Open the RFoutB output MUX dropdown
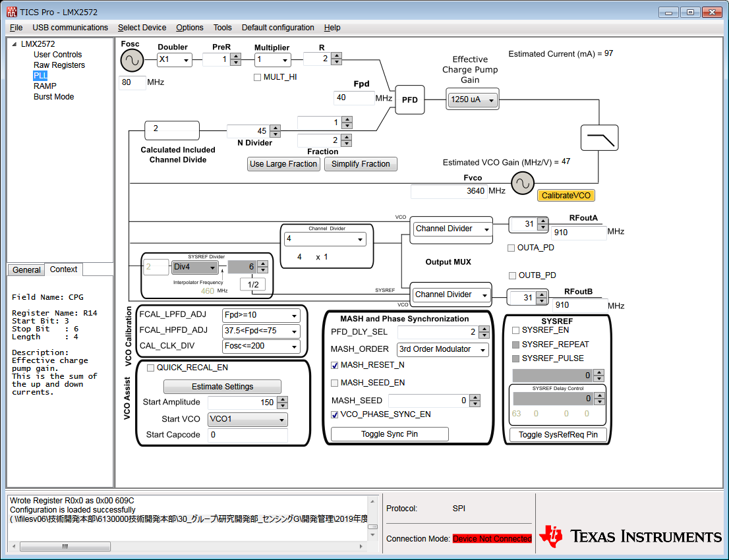 point(451,294)
